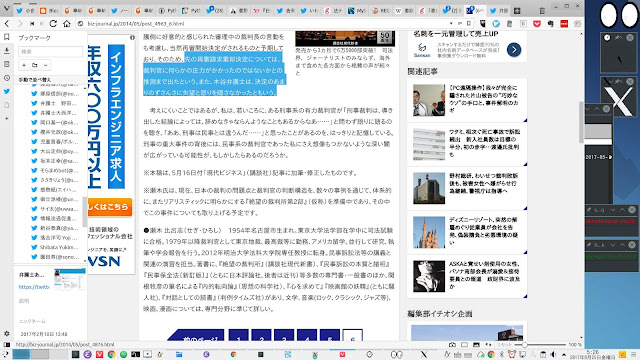Open the Downloads panel

pos(7,51)
